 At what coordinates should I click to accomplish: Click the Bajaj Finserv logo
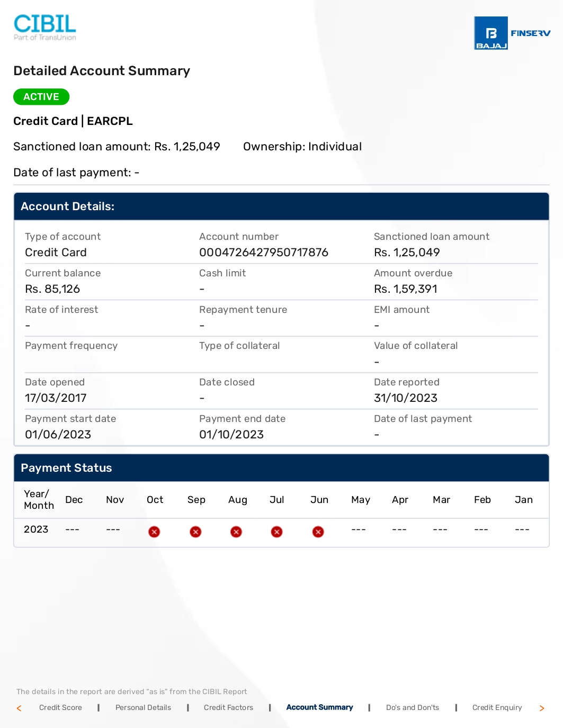point(512,33)
